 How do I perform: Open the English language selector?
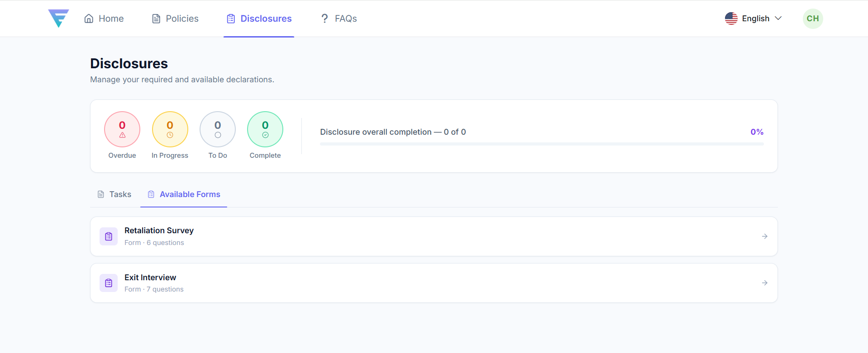click(754, 19)
